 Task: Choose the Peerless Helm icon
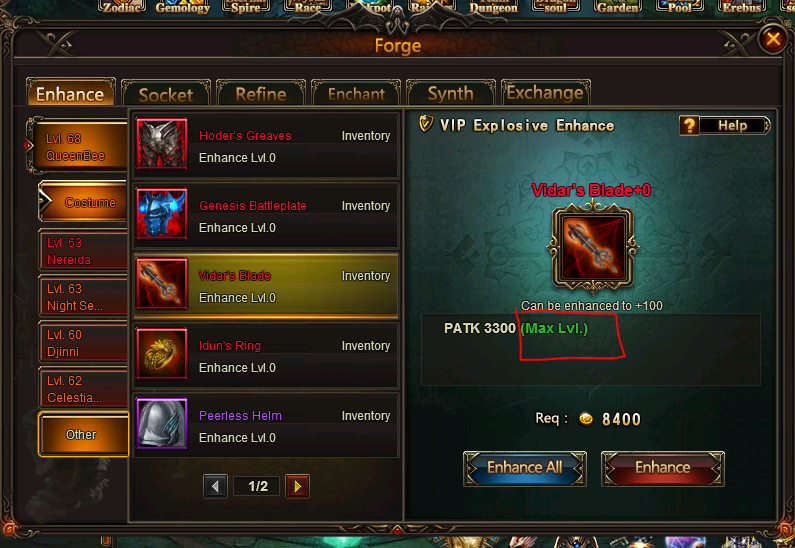tap(162, 423)
